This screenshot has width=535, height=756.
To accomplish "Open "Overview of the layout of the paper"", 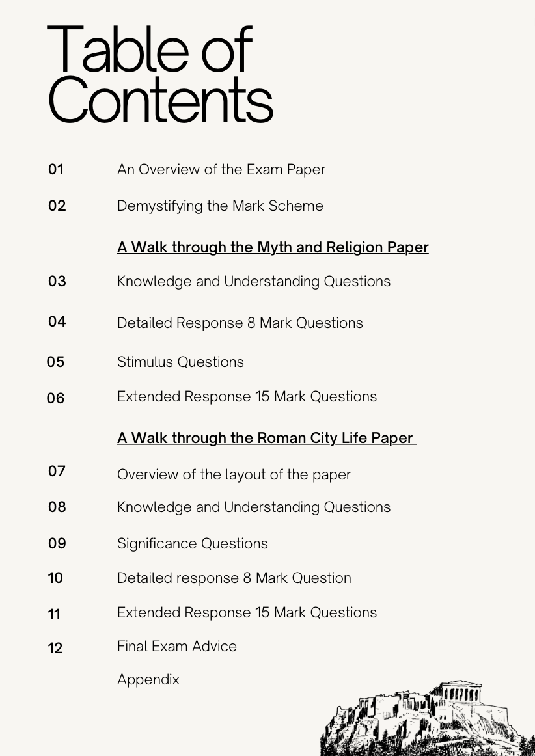I will 234,475.
